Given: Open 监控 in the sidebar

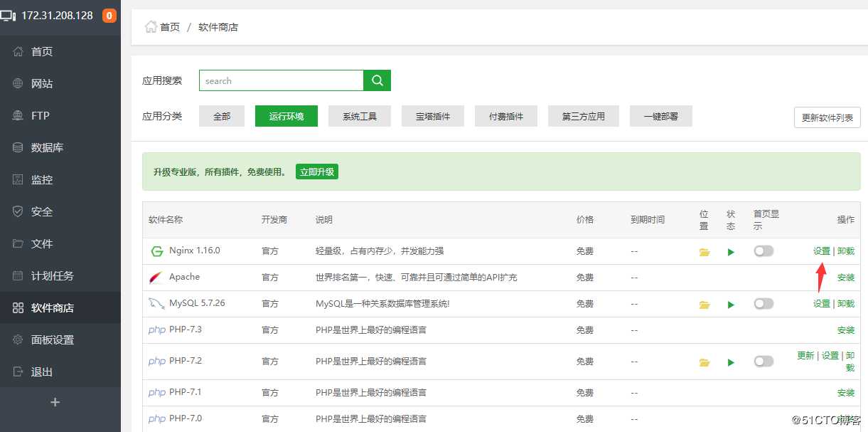Looking at the screenshot, I should pos(60,179).
